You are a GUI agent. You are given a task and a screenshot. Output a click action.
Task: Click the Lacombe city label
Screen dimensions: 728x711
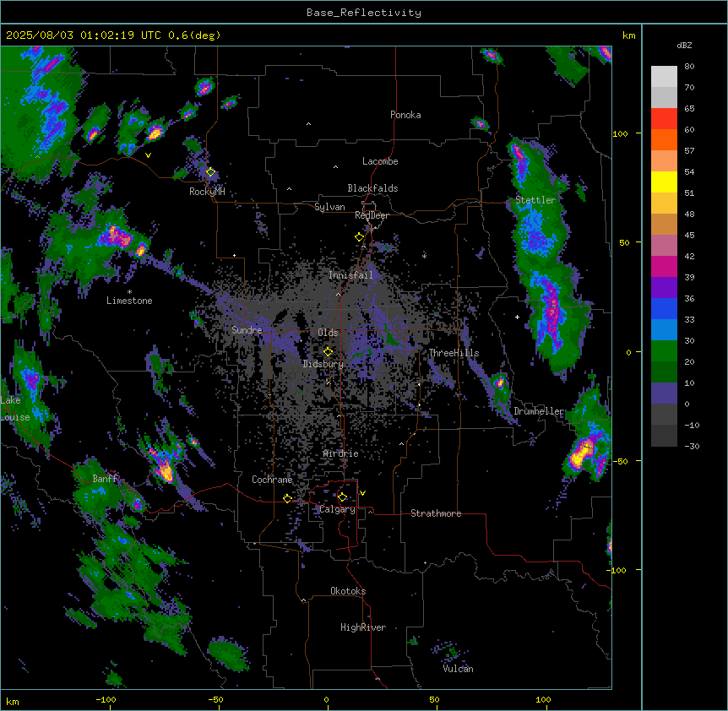point(380,161)
